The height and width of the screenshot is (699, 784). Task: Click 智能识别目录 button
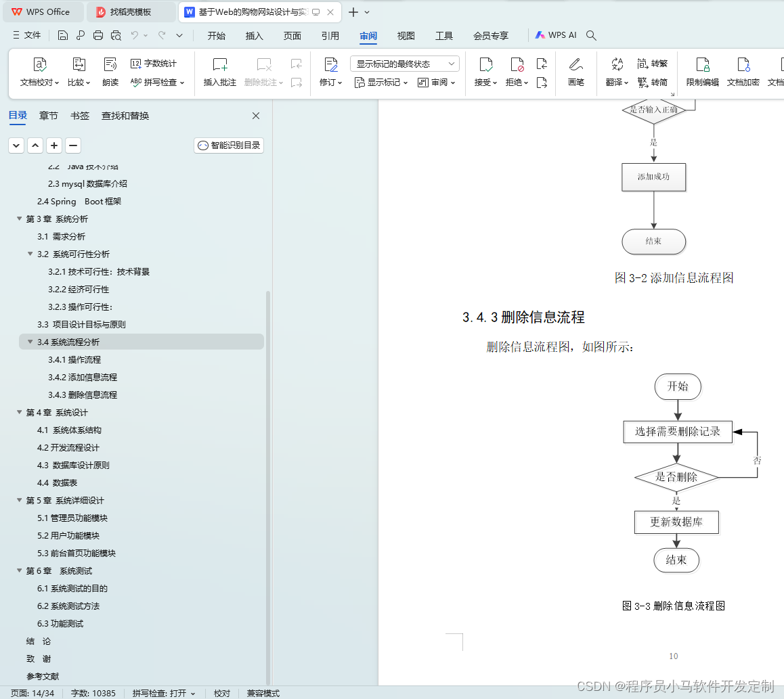click(229, 145)
